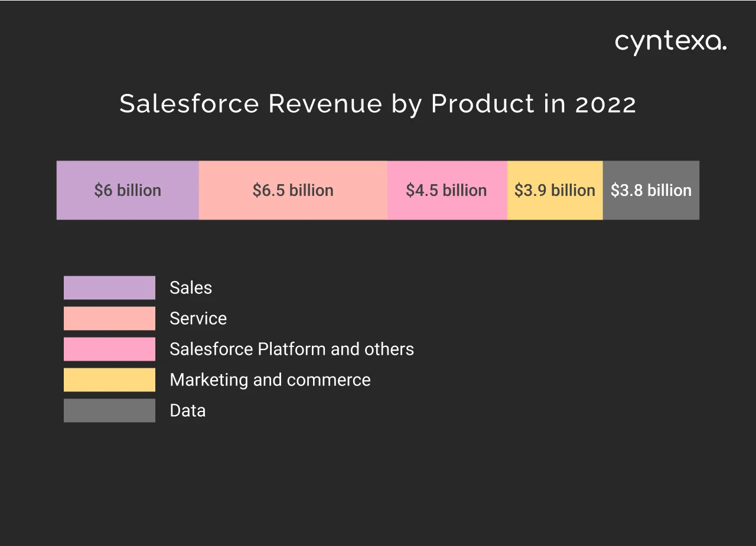Click the pink Salesforce Platform segment

click(447, 190)
